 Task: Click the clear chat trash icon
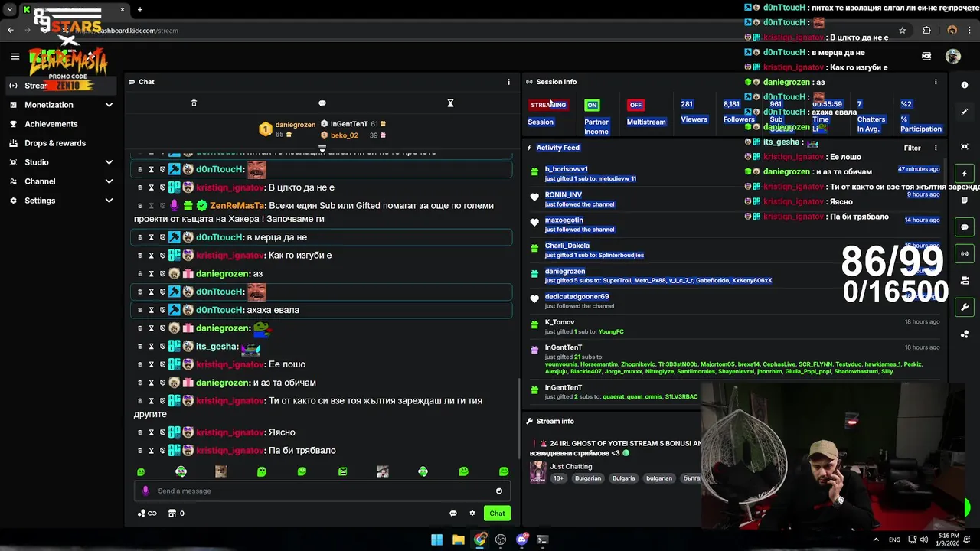coord(194,103)
